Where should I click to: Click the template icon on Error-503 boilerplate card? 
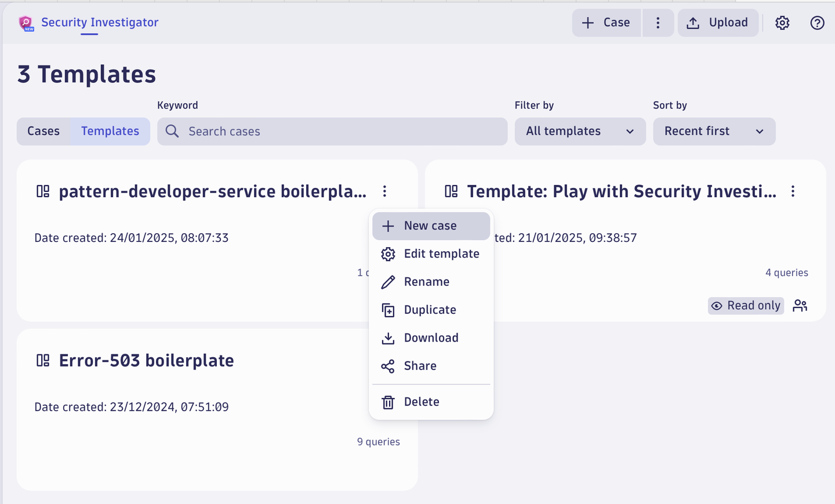pos(42,360)
